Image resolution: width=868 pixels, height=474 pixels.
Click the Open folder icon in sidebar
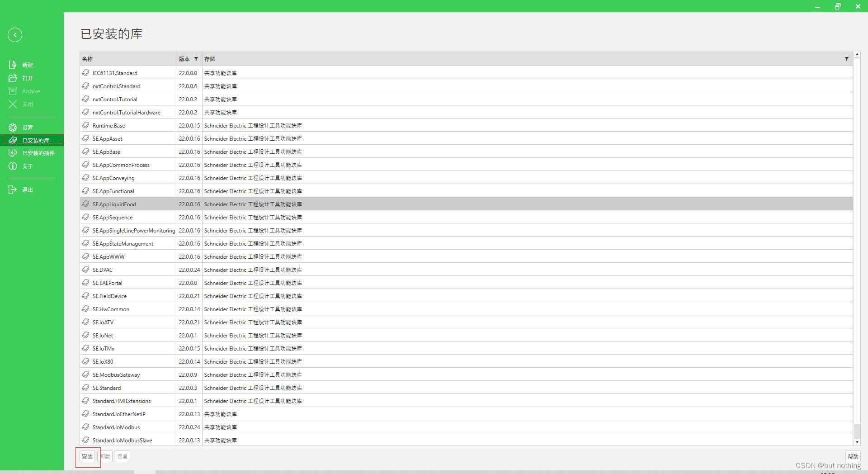click(13, 78)
